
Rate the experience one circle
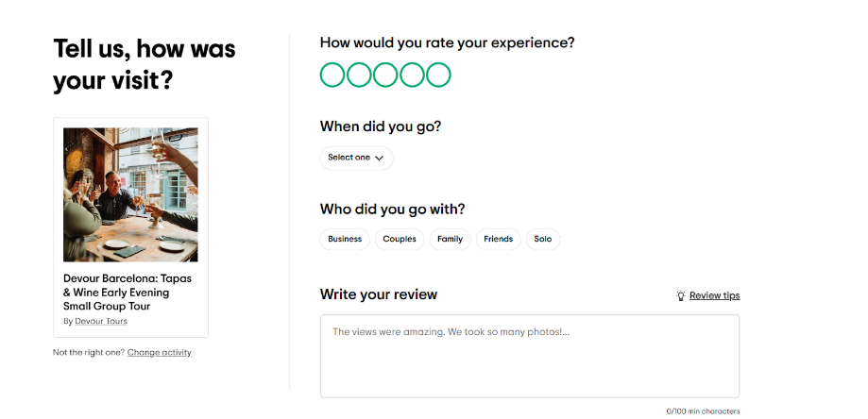[x=332, y=75]
